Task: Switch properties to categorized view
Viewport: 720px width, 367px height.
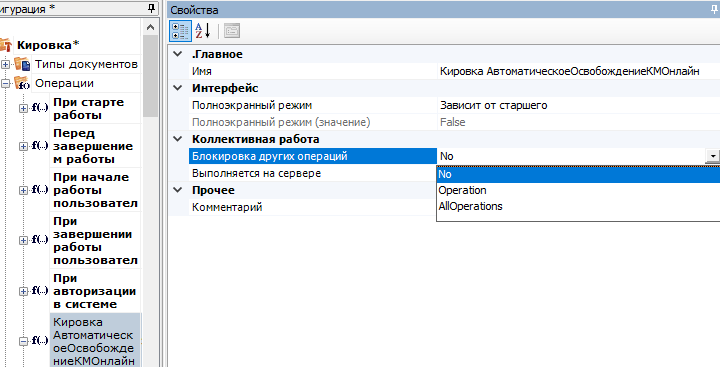Action: tap(180, 31)
